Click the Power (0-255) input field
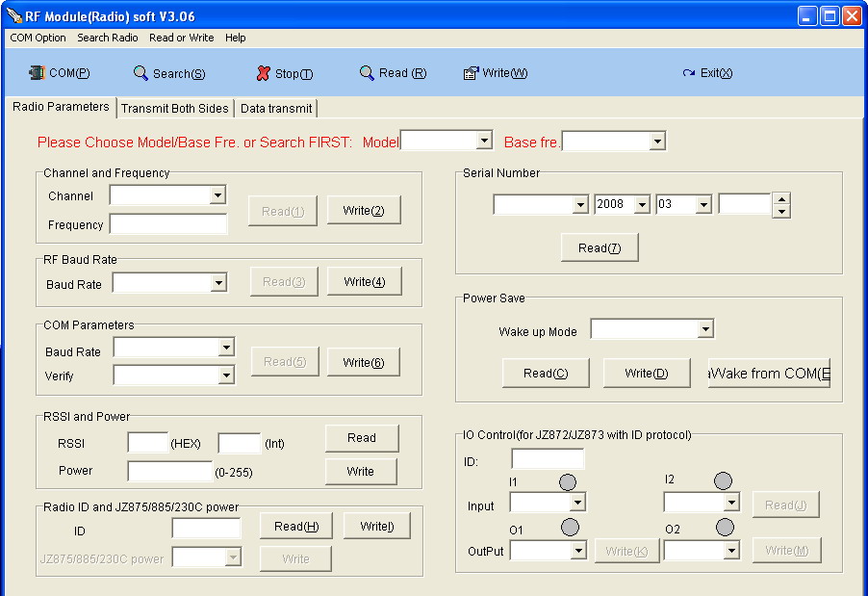This screenshot has height=596, width=868. [170, 472]
